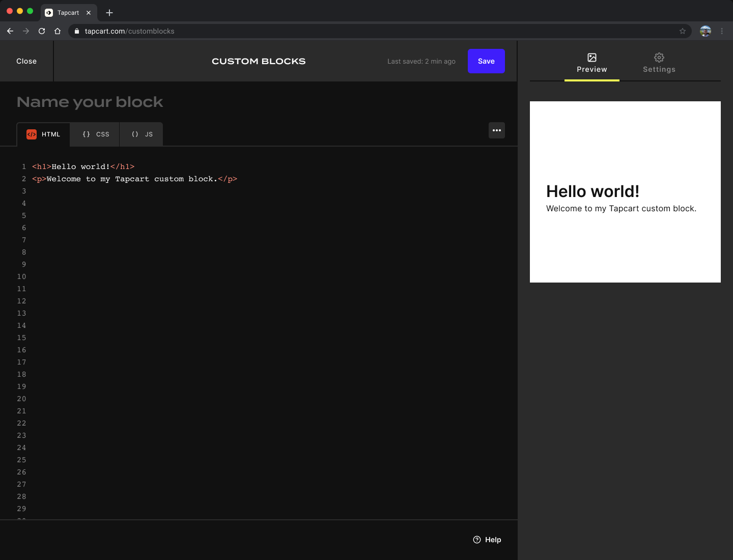Open the more options ellipsis menu

(x=497, y=130)
